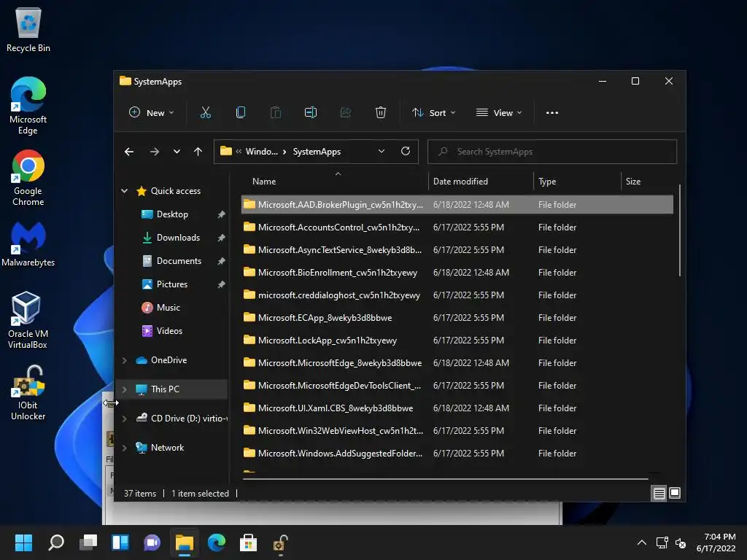Screen dimensions: 747x560
Task: Click the Paste clipboard icon
Action: [275, 113]
